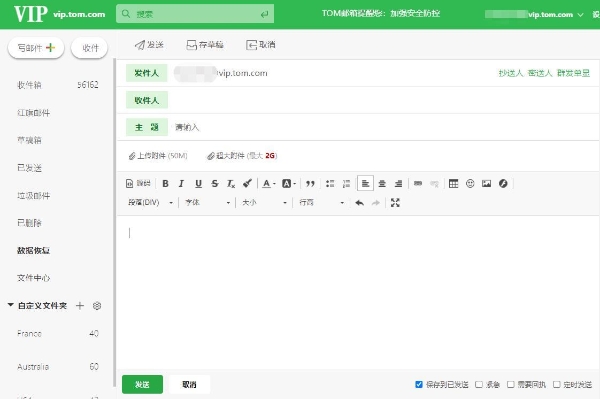The image size is (600, 399).
Task: Click the compose mail button
Action: click(36, 48)
